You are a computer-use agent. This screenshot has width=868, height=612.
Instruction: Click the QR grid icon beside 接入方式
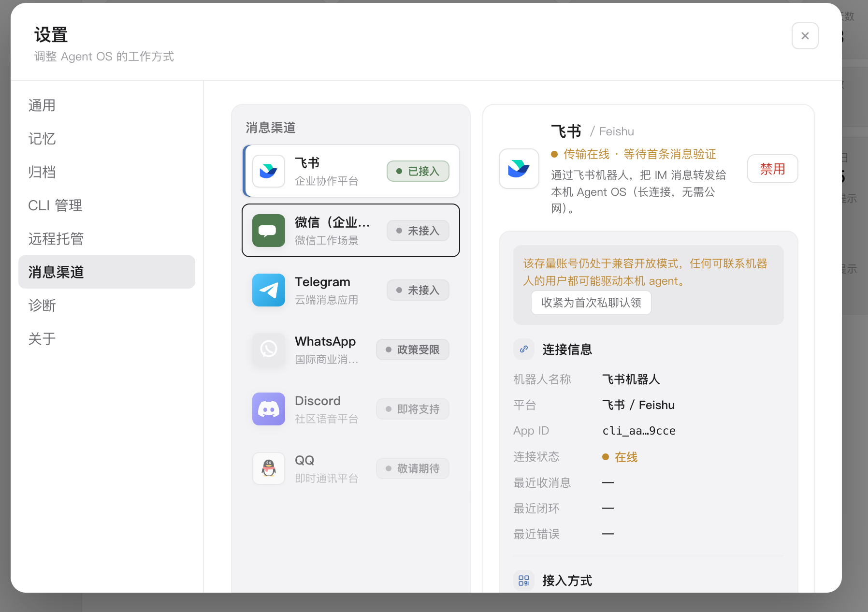click(524, 580)
